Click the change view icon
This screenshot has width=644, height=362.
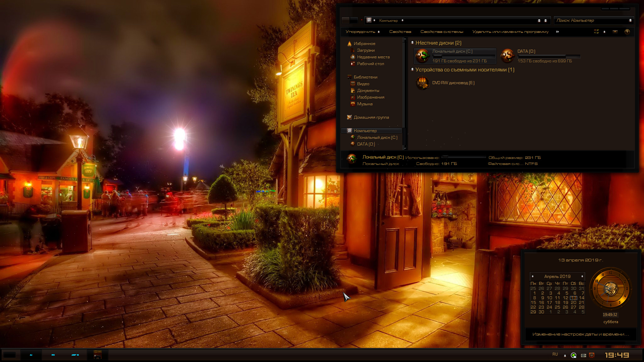pos(596,32)
